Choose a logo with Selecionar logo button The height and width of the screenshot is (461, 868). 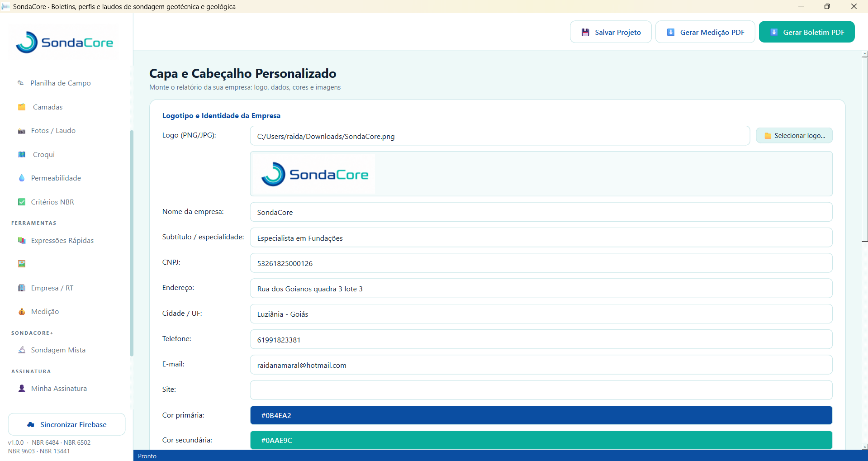tap(794, 136)
